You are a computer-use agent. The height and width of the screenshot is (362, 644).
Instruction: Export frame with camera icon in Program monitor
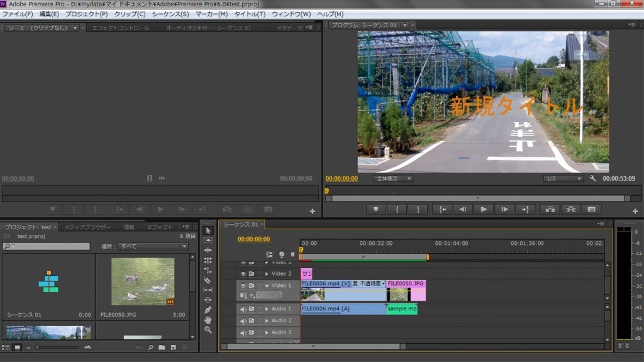pos(591,210)
